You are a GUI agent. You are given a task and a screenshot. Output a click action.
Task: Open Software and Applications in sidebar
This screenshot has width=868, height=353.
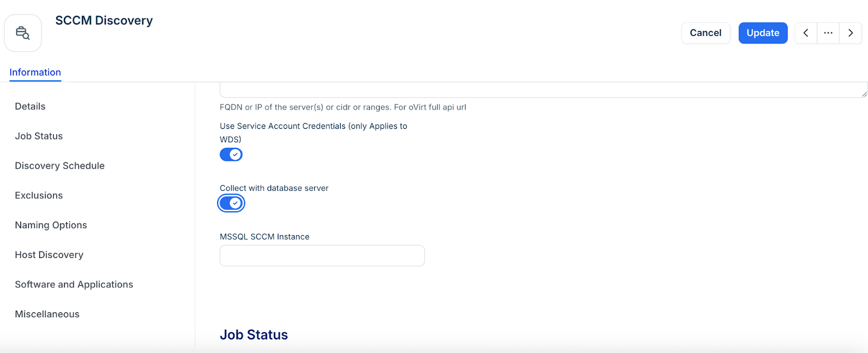(74, 285)
